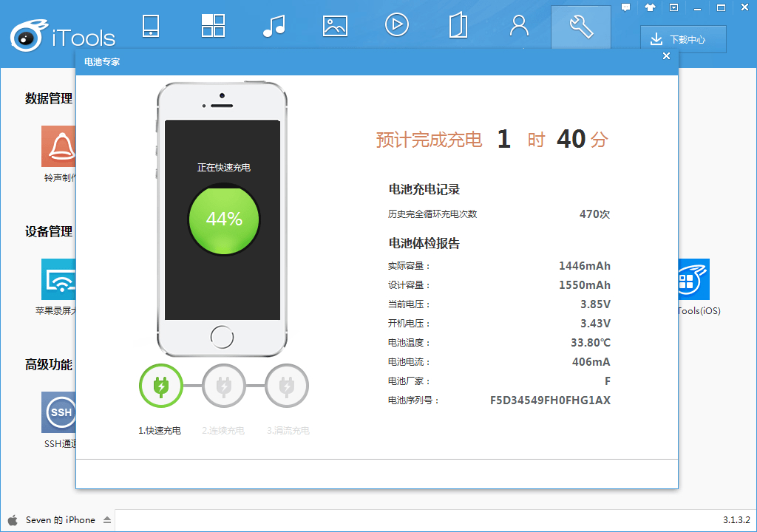The image size is (757, 532).
Task: Open the ringtone maker bell icon
Action: point(58,146)
